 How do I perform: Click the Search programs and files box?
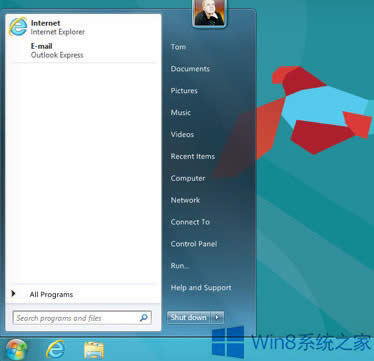(x=82, y=318)
